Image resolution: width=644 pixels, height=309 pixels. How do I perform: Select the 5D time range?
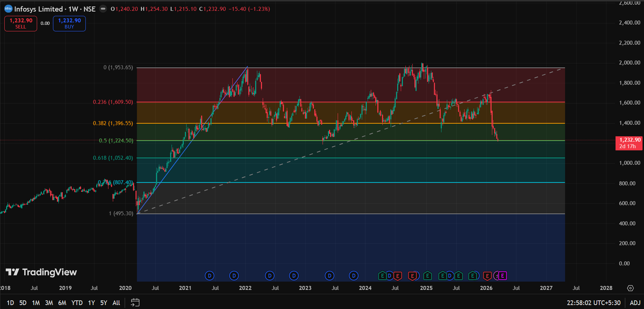[x=23, y=303]
